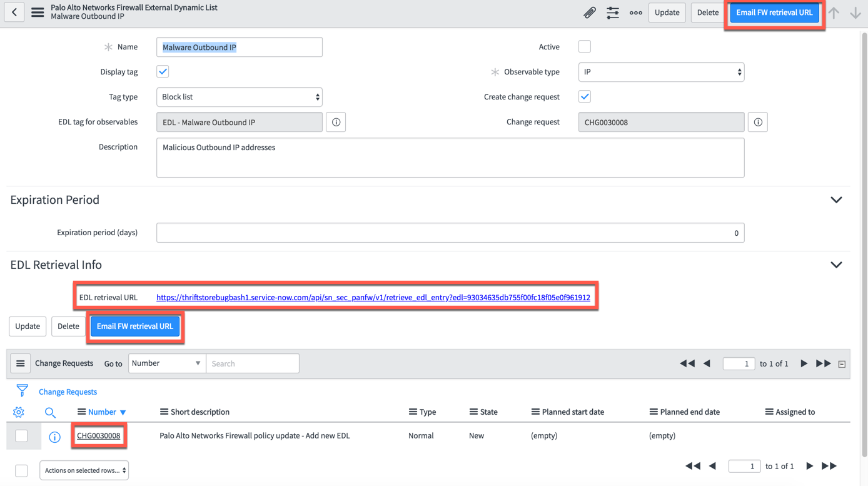
Task: Collapse the EDL Retrieval Info section
Action: (836, 265)
